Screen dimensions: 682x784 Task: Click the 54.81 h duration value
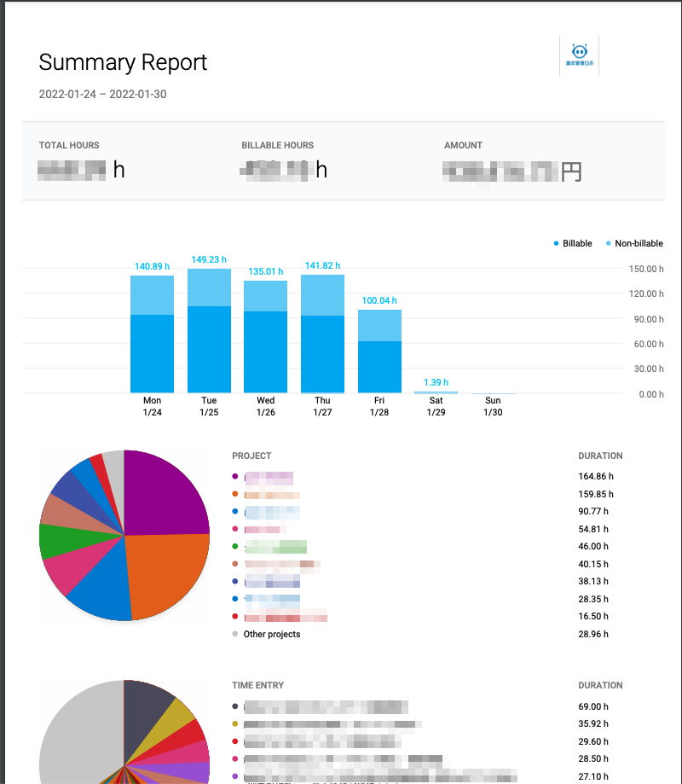click(593, 529)
